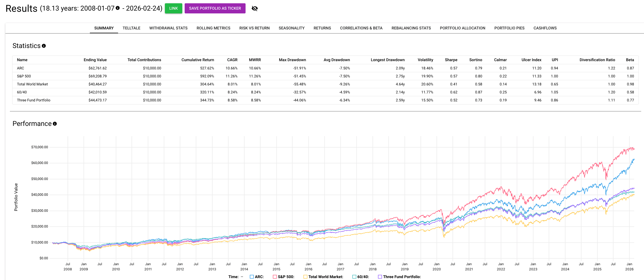
Task: Open the info tooltip beside start date 2008-01-07
Action: (x=118, y=8)
